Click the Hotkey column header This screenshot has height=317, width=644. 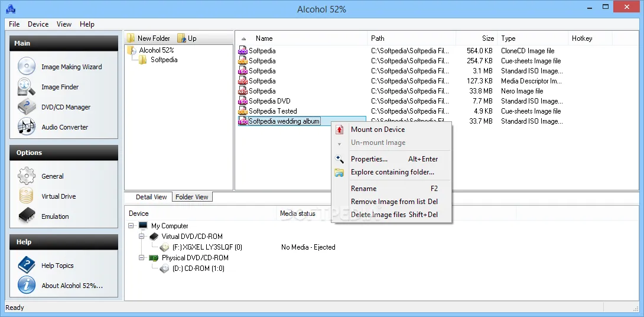[590, 38]
